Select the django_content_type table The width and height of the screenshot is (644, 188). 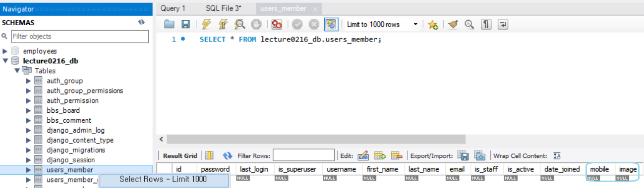click(80, 140)
